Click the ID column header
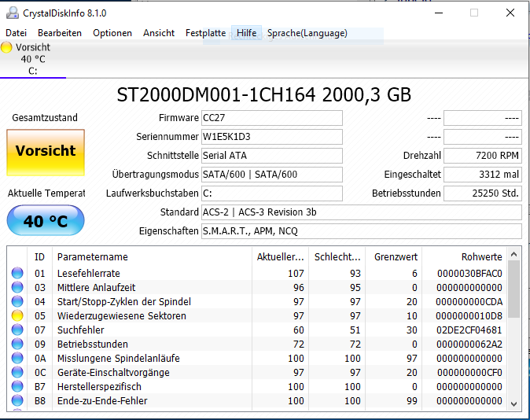Image resolution: width=530 pixels, height=420 pixels. pos(39,257)
